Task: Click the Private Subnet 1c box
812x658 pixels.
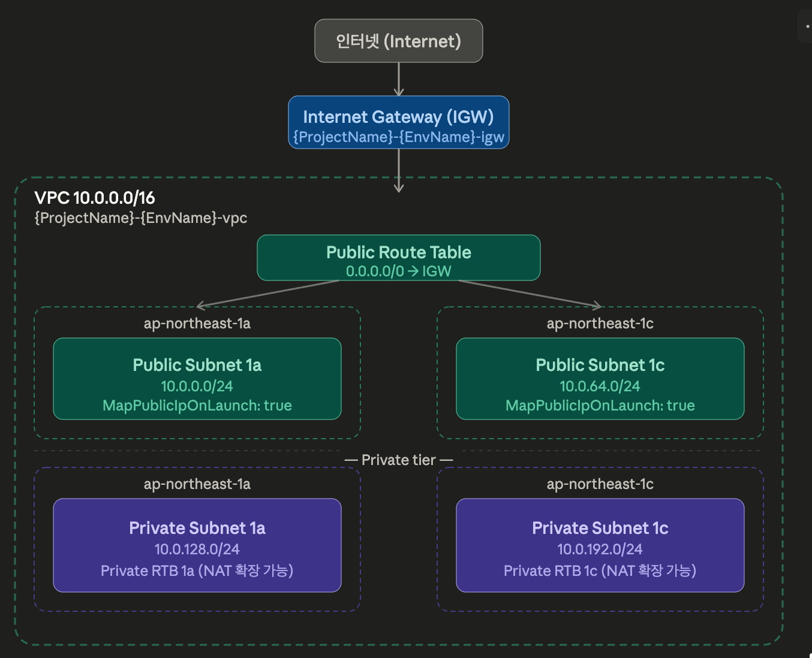Action: tap(600, 528)
